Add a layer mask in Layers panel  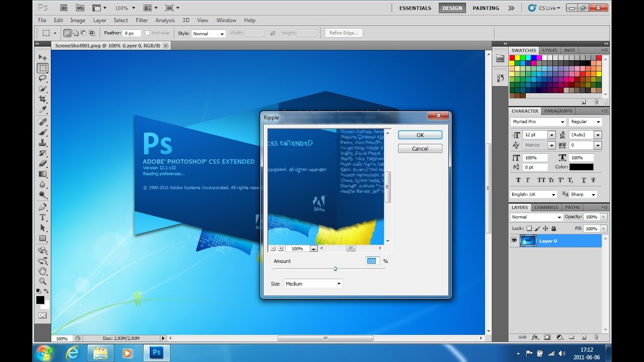[547, 337]
